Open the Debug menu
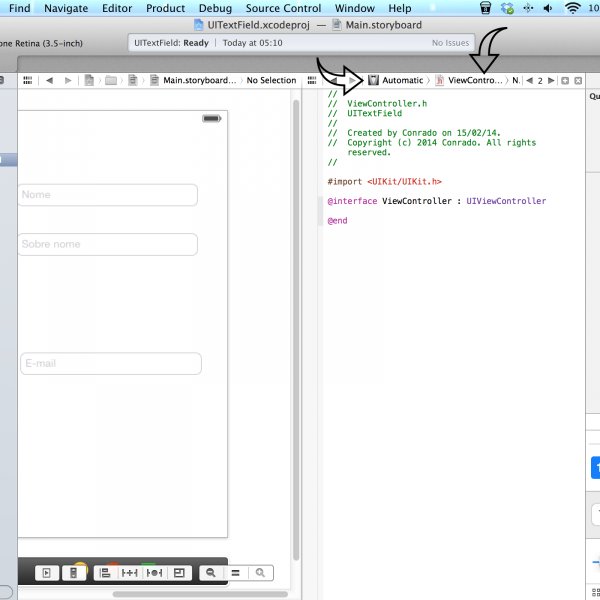This screenshot has height=600, width=600. click(x=215, y=8)
